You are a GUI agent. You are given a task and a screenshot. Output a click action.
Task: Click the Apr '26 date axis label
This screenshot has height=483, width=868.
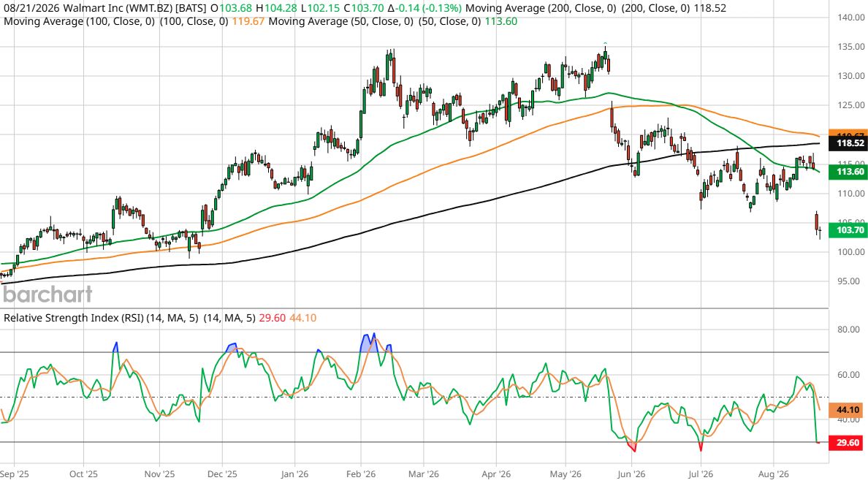coord(496,474)
